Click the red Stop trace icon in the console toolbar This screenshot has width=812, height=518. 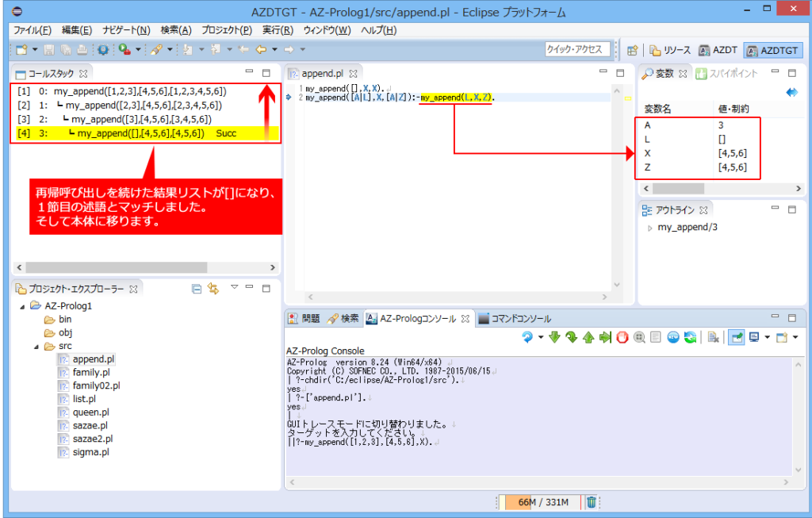tap(622, 336)
